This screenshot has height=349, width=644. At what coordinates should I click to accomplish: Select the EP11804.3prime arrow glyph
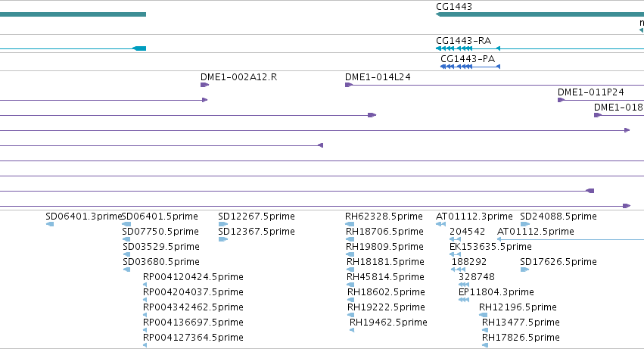tap(464, 300)
